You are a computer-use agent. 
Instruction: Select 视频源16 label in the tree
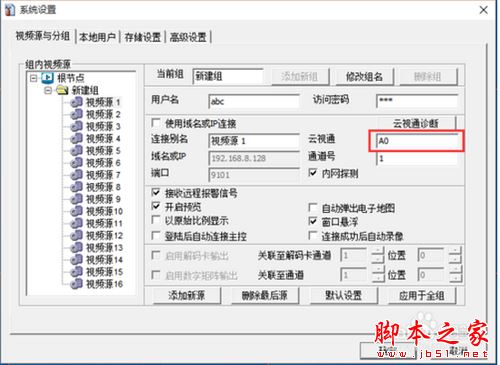click(104, 284)
